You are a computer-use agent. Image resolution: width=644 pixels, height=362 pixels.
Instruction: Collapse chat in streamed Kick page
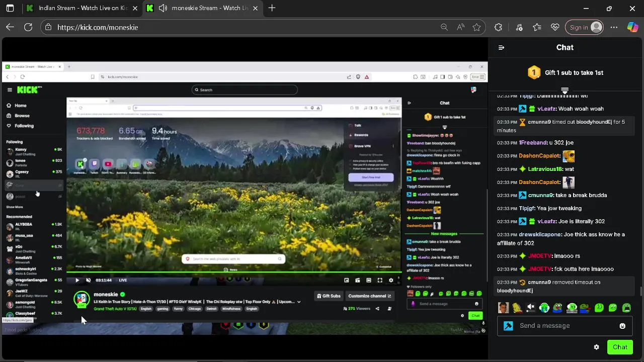(x=409, y=103)
